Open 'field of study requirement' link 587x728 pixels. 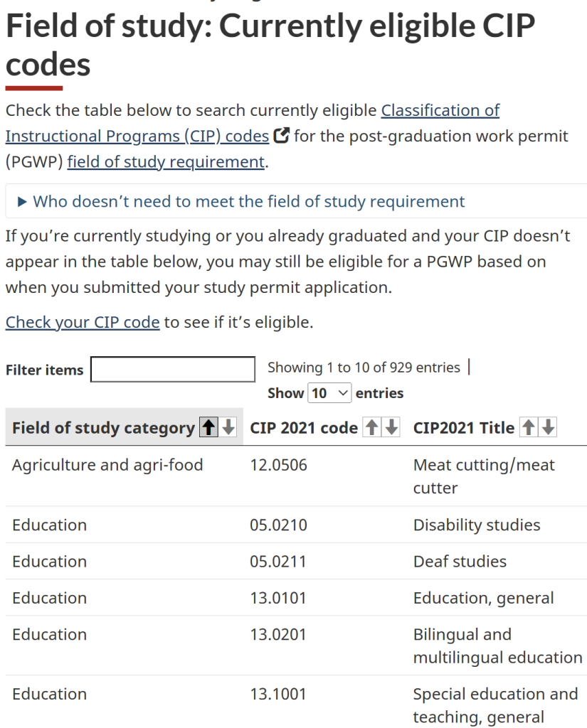[166, 161]
